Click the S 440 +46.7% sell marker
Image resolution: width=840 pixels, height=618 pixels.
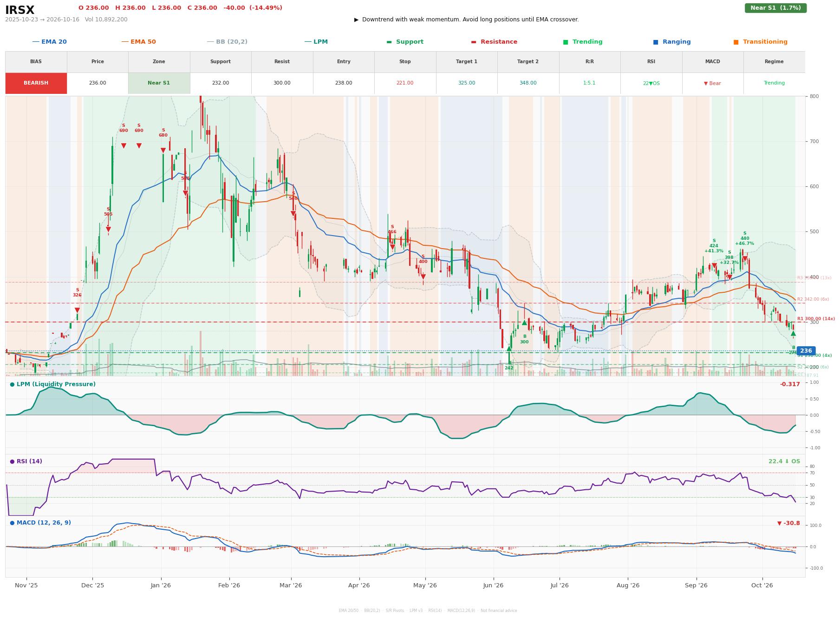pos(745,259)
